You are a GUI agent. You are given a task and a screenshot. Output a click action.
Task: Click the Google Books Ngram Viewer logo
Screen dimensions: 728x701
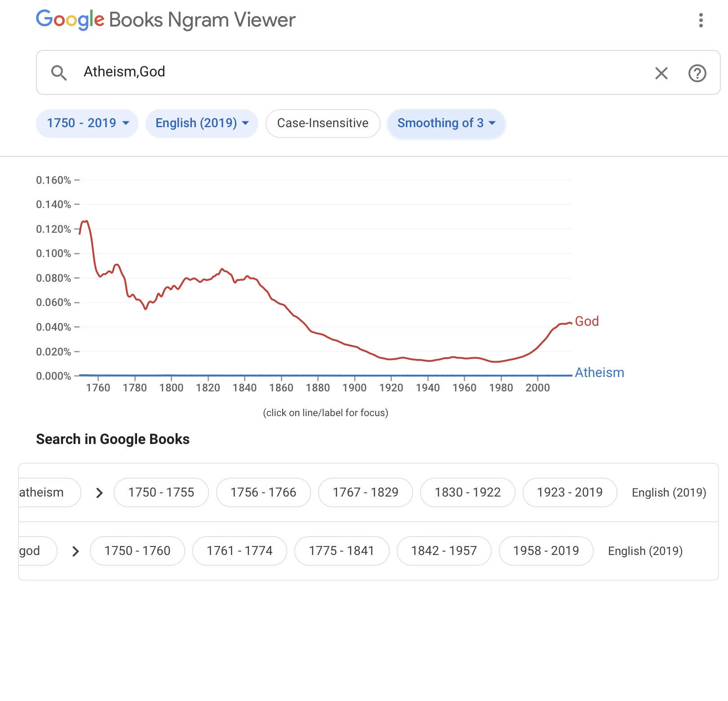pos(166,20)
